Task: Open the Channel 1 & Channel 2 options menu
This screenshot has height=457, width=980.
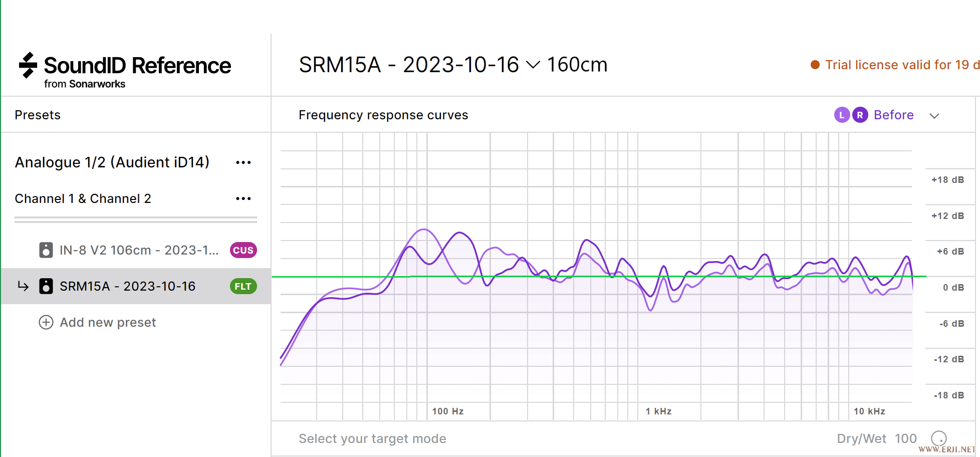Action: click(243, 198)
